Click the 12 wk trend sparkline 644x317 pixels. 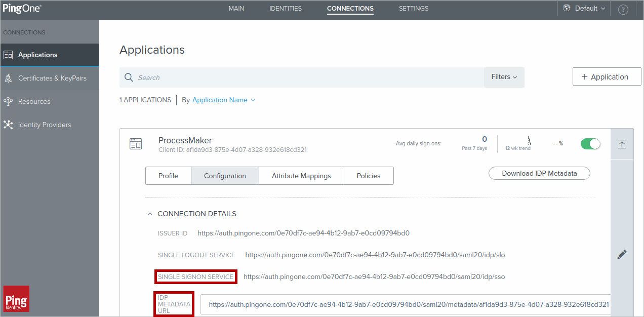point(529,140)
